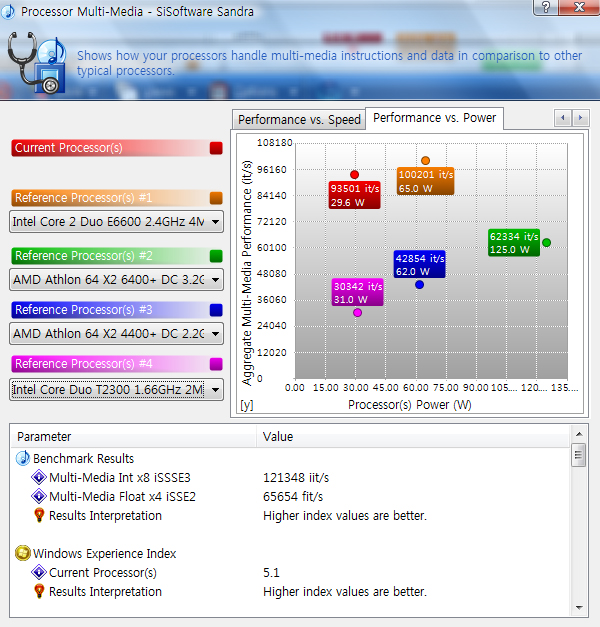Click the 65654 fit/s value
The image size is (600, 627).
click(x=293, y=497)
